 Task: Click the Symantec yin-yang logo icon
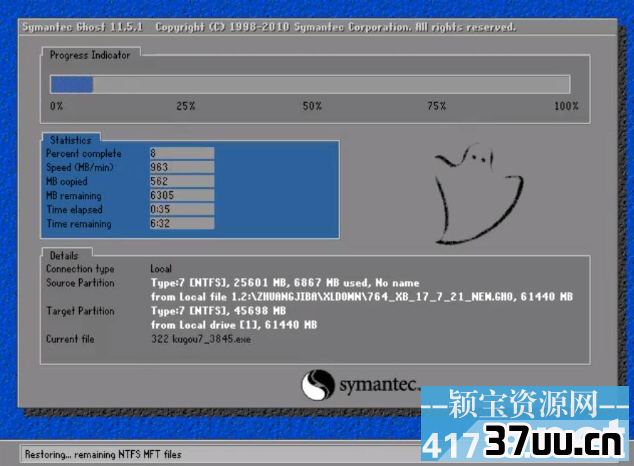coord(318,385)
